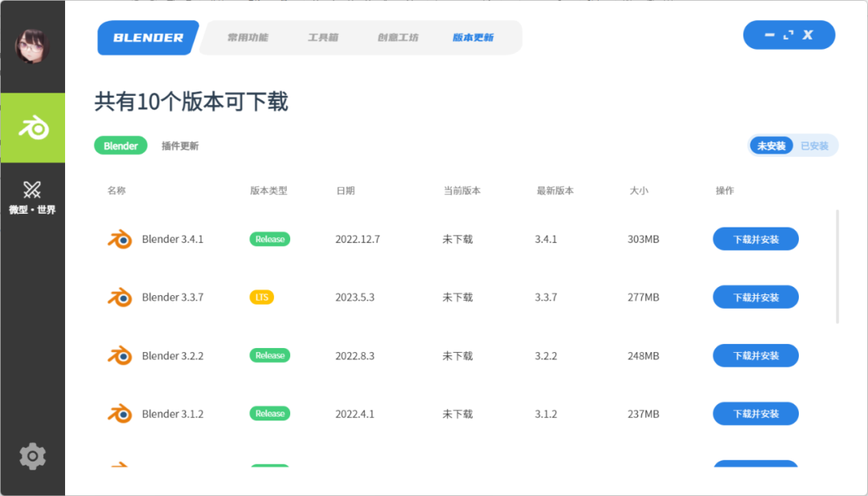
Task: Click the LTS badge for Blender 3.3.7
Action: click(262, 297)
